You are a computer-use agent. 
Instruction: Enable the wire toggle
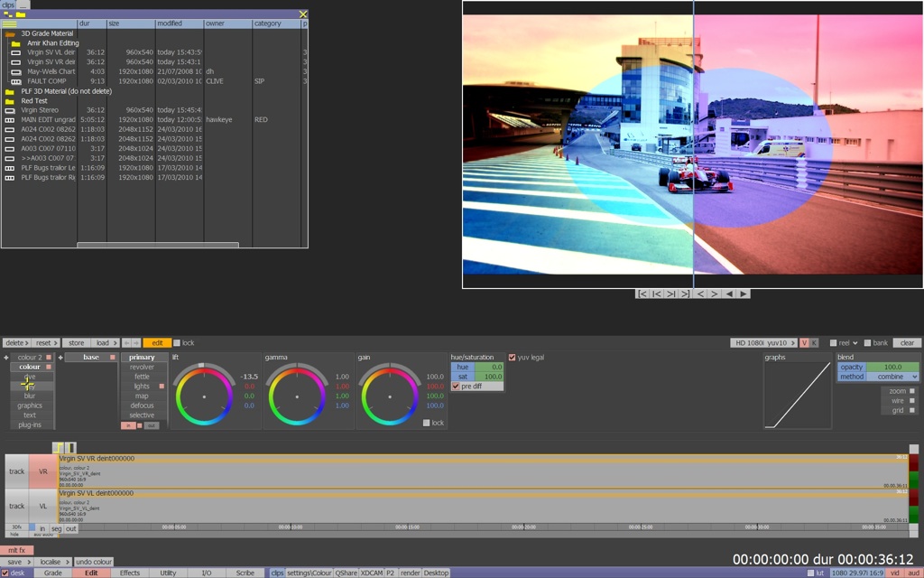tap(912, 400)
